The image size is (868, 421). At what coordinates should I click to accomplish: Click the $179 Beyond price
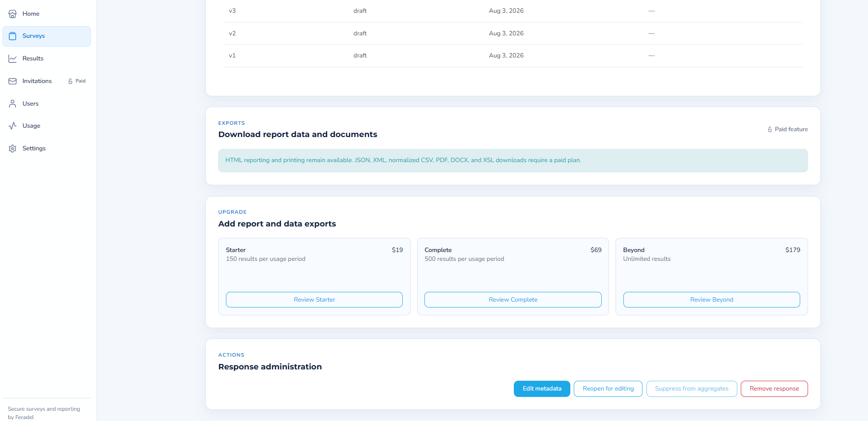click(x=793, y=250)
